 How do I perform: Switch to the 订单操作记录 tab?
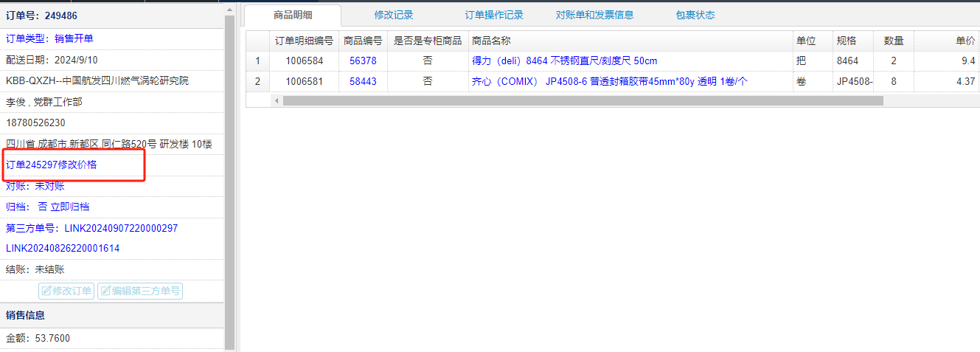(x=494, y=15)
